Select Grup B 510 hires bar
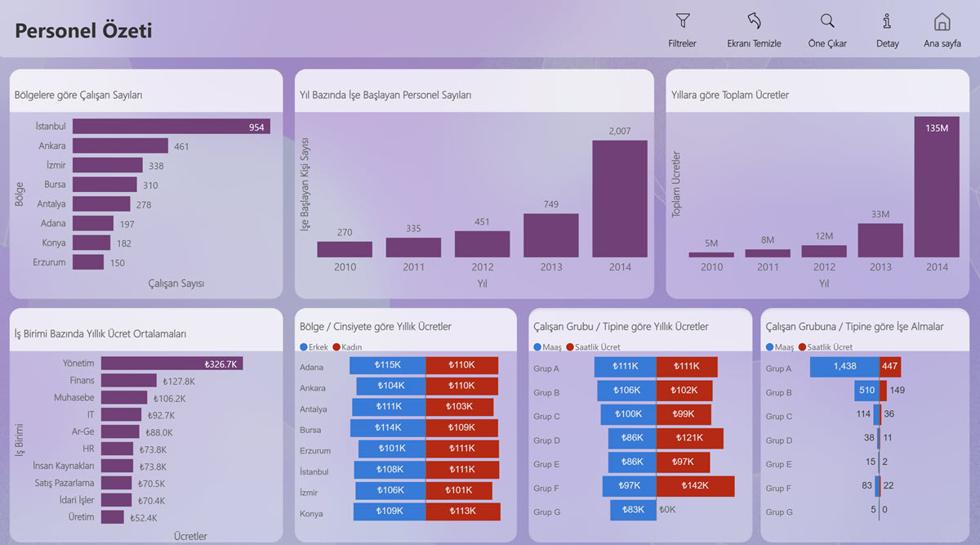Screen dimensions: 980x545 [867, 391]
